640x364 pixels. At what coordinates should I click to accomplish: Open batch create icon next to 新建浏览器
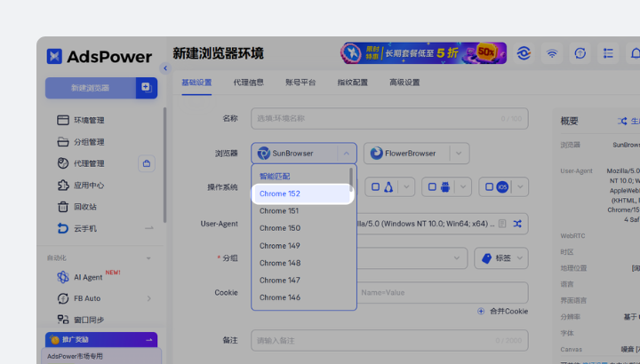click(x=147, y=88)
